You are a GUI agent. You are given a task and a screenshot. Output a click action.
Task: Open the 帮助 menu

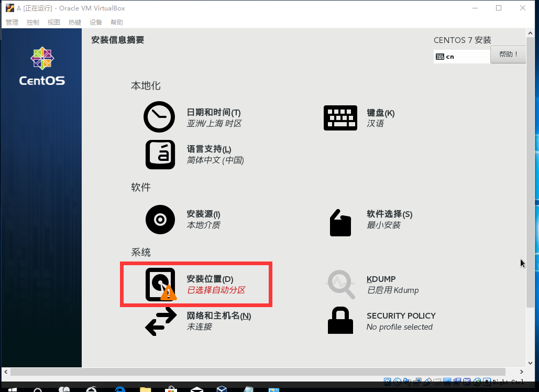(x=117, y=23)
